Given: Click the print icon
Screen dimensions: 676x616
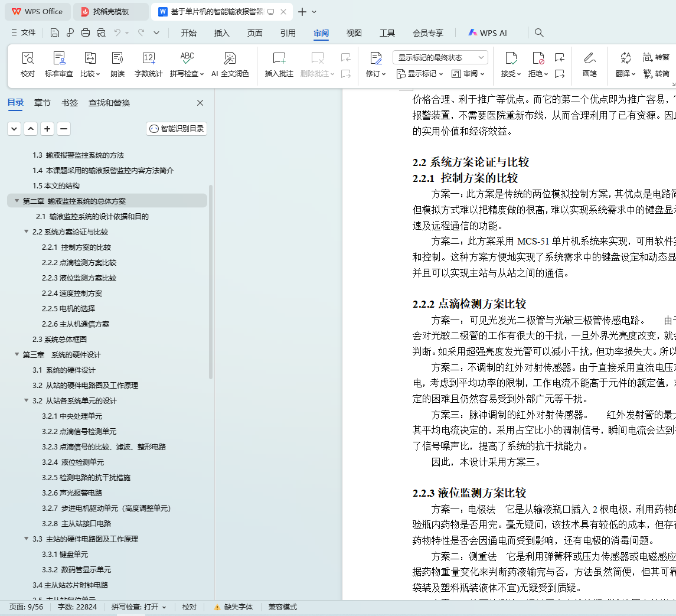Looking at the screenshot, I should pyautogui.click(x=86, y=33).
